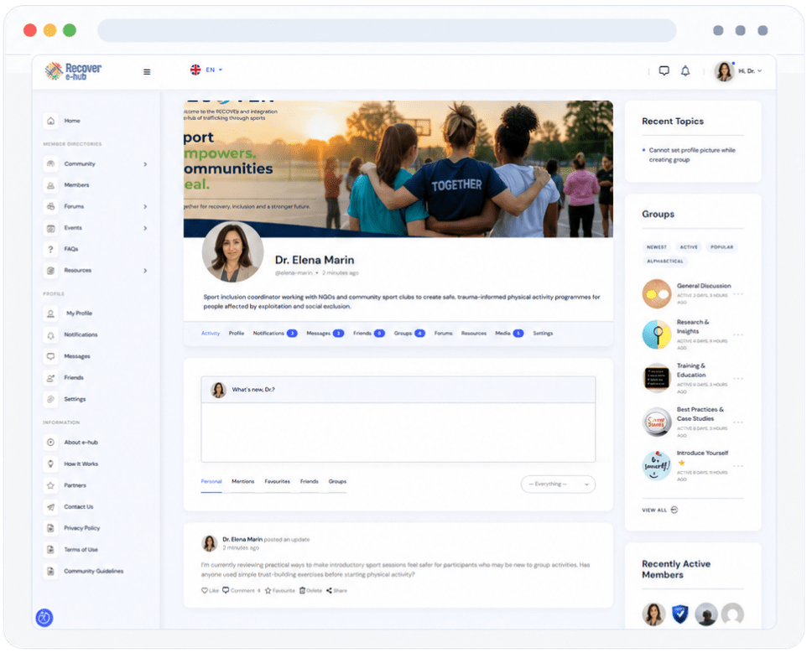Open Friends in sidebar profile section

pos(74,378)
